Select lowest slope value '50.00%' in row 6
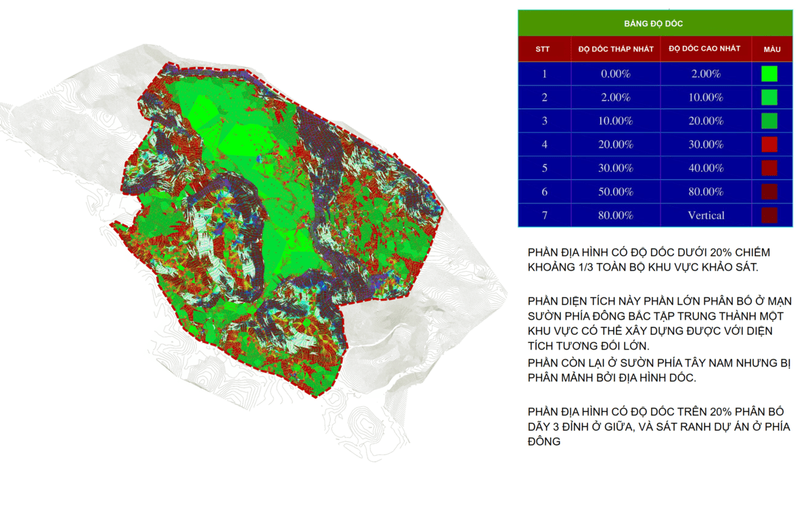The width and height of the screenshot is (812, 518). (x=616, y=191)
